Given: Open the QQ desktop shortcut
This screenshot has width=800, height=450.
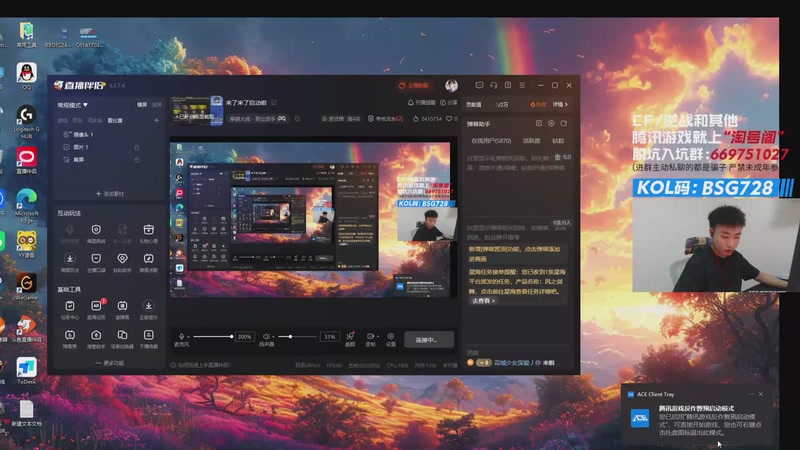Looking at the screenshot, I should [x=26, y=77].
